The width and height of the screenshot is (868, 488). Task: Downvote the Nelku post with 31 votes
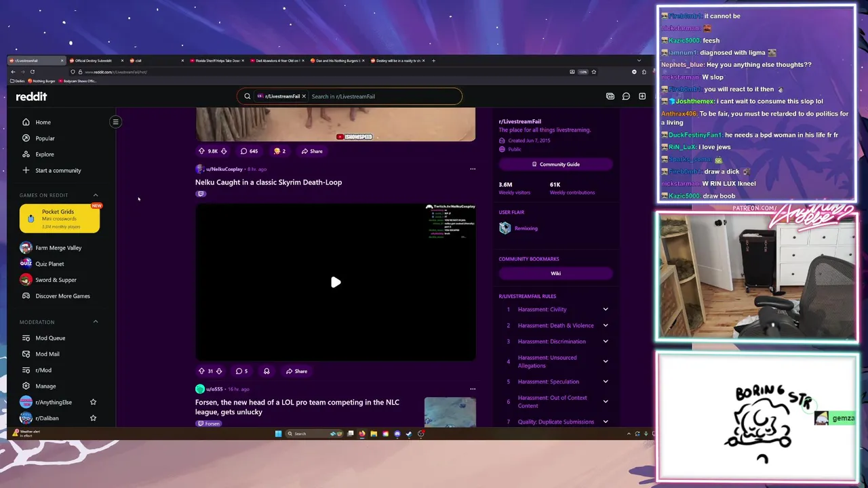click(218, 371)
